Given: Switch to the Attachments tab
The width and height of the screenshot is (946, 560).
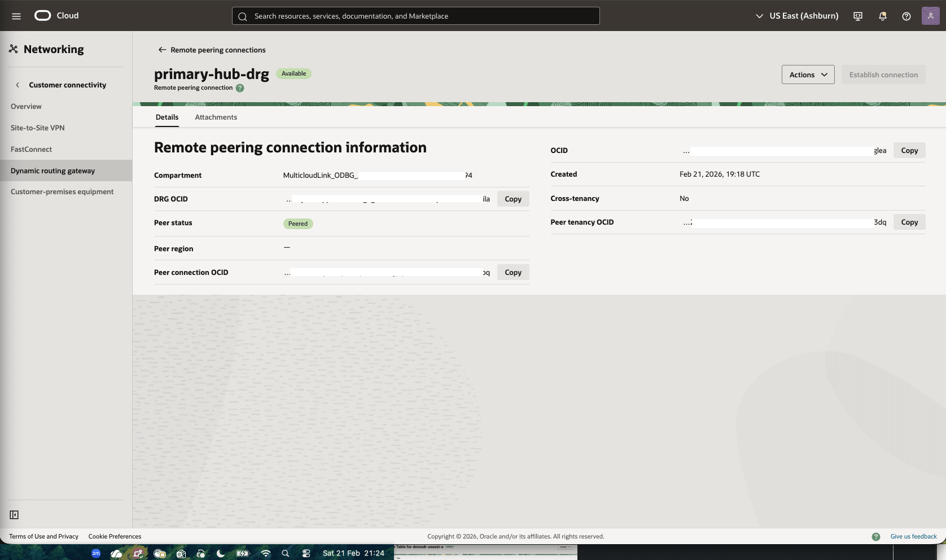Looking at the screenshot, I should [x=216, y=117].
